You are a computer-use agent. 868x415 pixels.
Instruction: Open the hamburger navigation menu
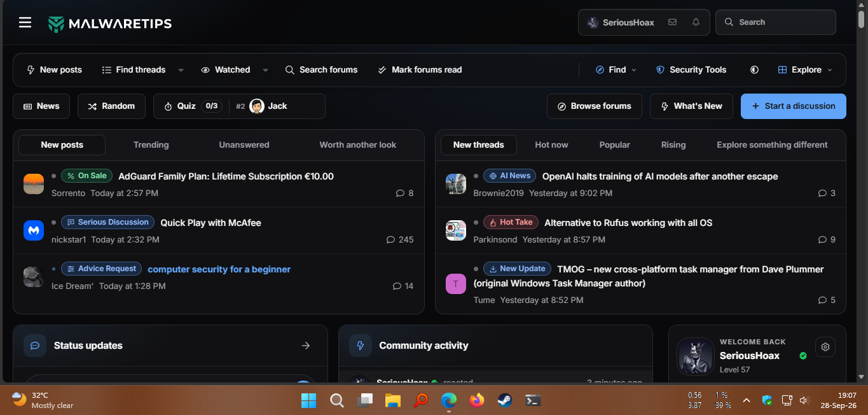click(x=25, y=23)
